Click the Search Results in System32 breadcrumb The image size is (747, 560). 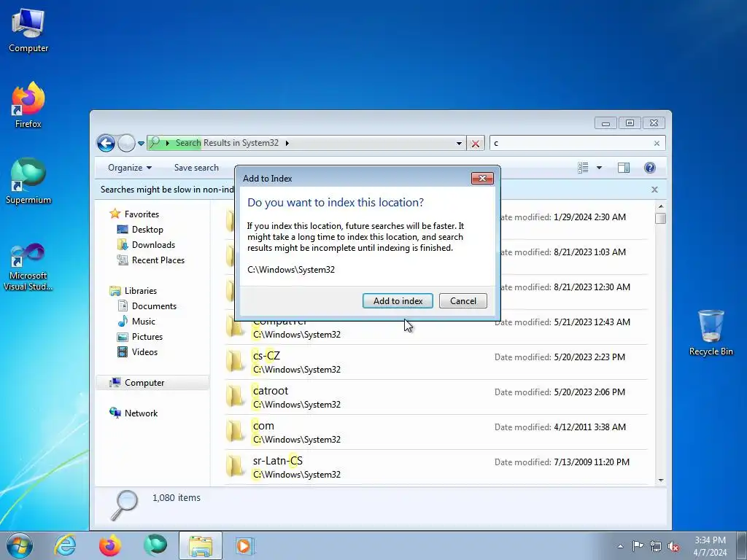tap(227, 144)
